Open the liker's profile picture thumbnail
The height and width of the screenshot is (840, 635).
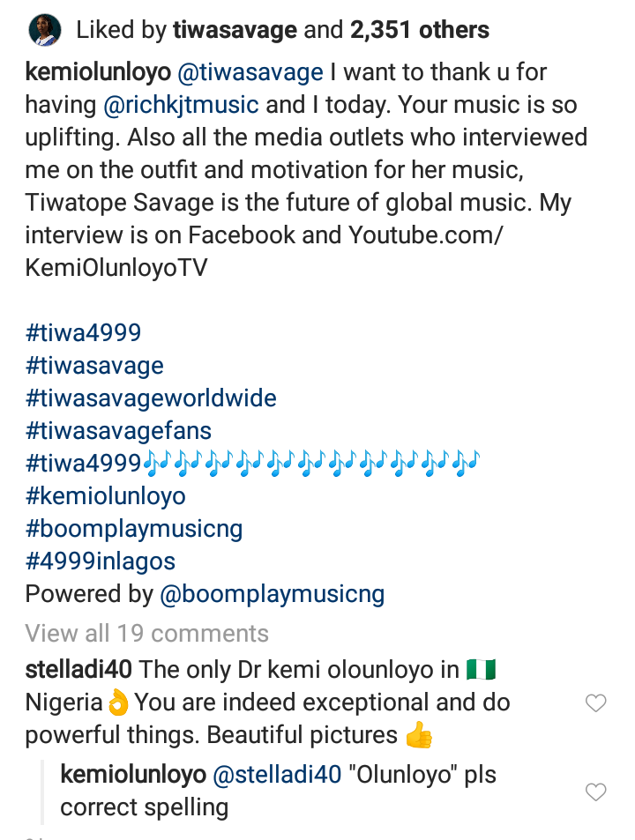click(45, 32)
